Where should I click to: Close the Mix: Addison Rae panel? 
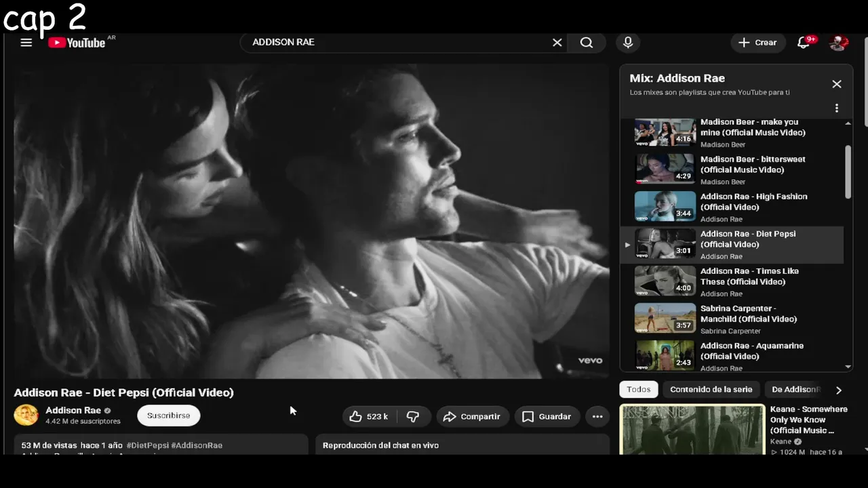(837, 84)
